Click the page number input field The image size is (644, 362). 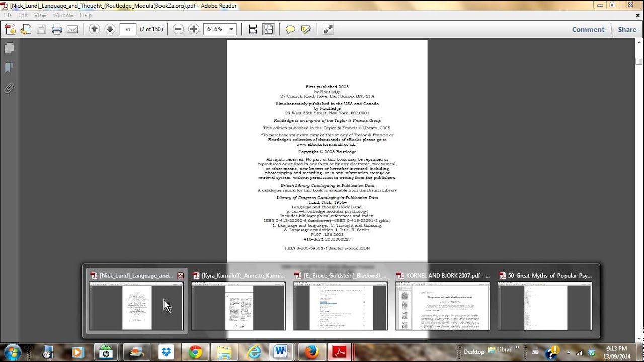128,29
